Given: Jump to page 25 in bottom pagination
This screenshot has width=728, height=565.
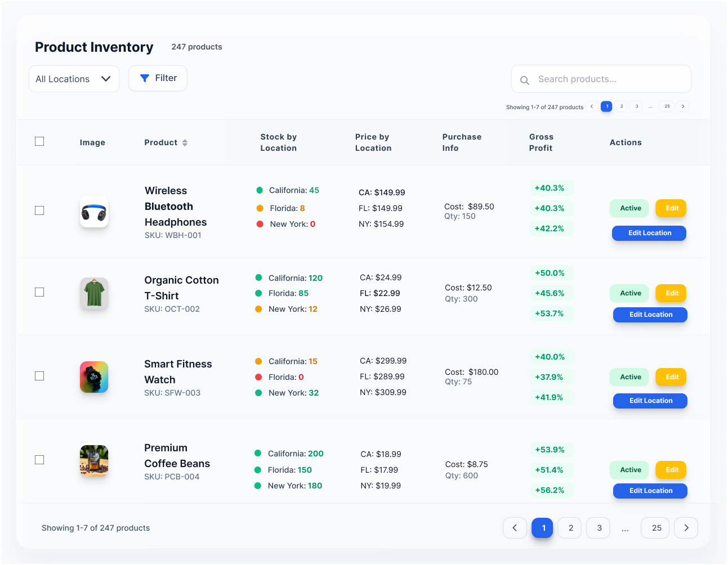Looking at the screenshot, I should 655,528.
